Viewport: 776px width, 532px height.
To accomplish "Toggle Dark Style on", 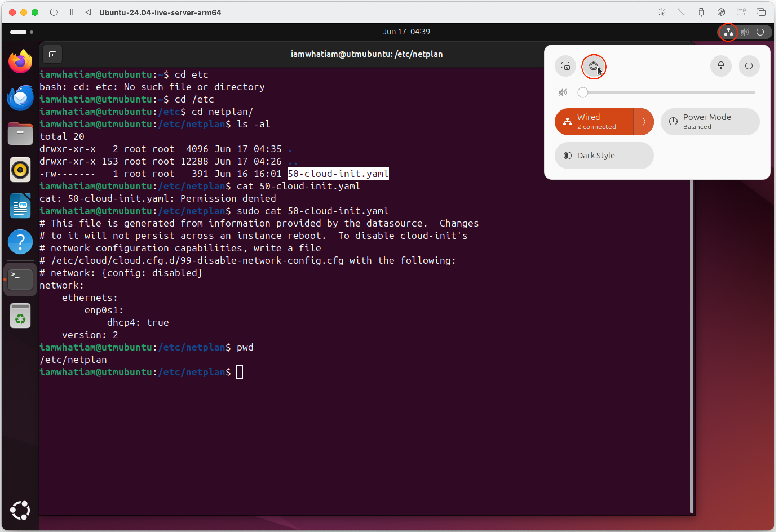I will pyautogui.click(x=604, y=156).
